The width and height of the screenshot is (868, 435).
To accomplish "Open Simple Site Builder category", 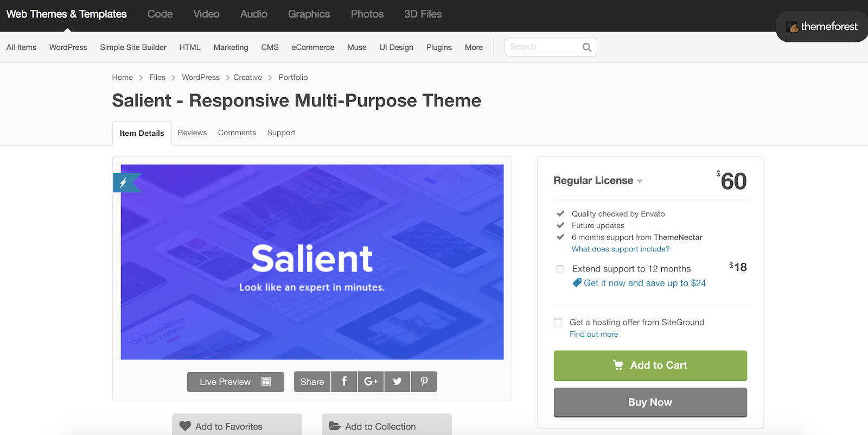I will (133, 47).
